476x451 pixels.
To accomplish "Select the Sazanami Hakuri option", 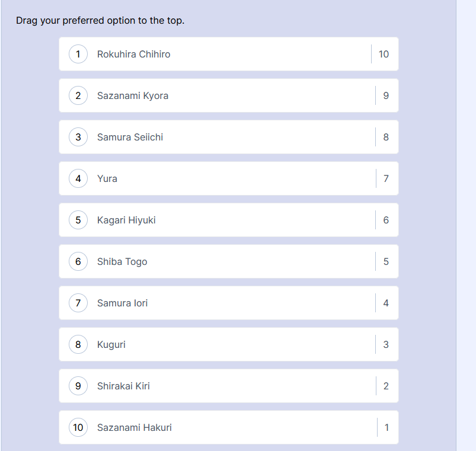I will [135, 428].
